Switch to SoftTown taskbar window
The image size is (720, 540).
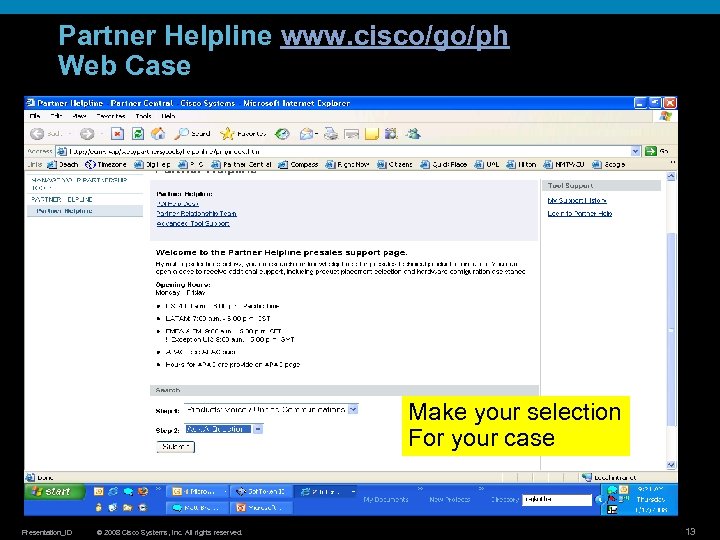[x=260, y=492]
